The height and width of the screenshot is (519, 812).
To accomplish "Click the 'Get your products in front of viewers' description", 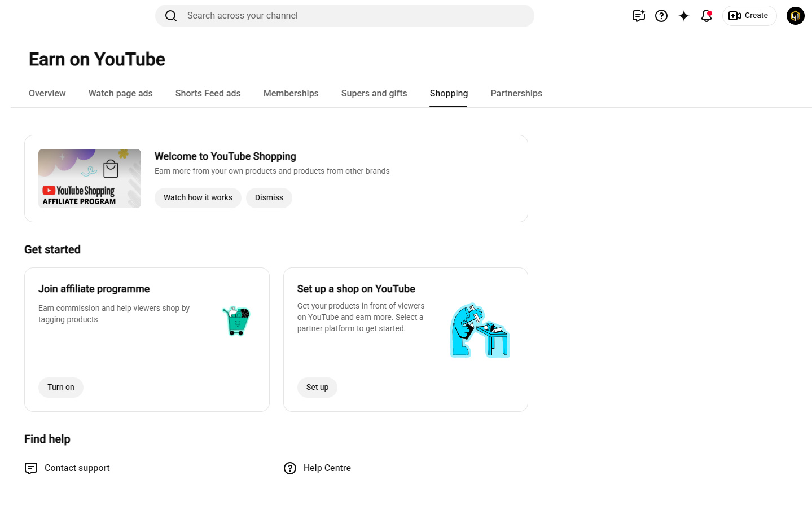I will point(361,317).
